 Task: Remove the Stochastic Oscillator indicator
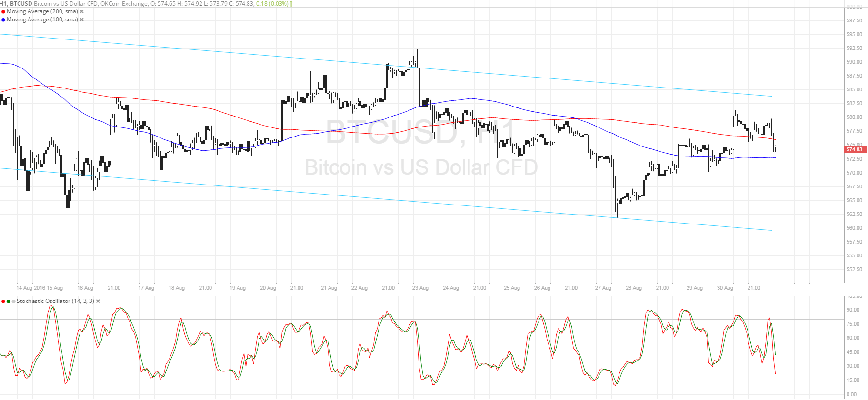point(98,301)
